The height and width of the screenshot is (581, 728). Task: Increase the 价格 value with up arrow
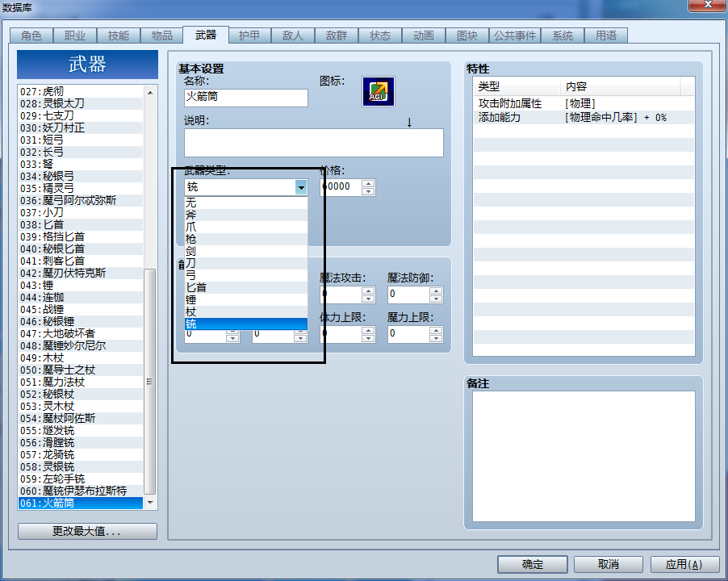point(368,183)
